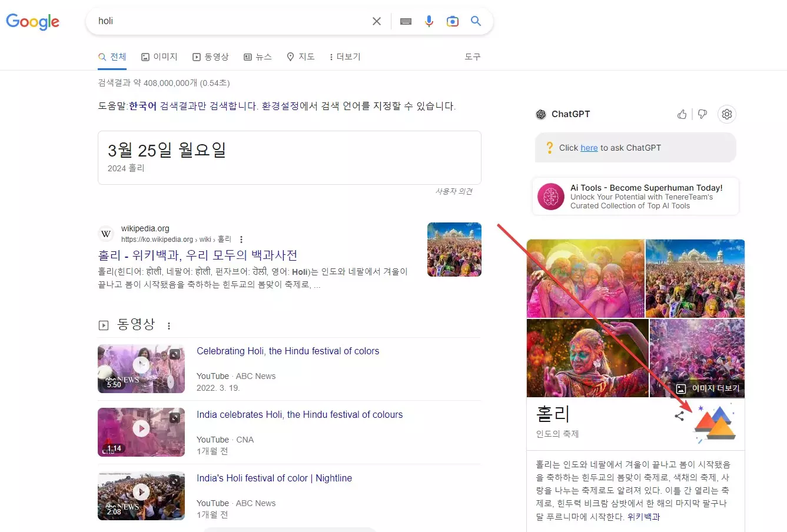Open ChatGPT extension settings gear
This screenshot has width=787, height=532.
[727, 114]
